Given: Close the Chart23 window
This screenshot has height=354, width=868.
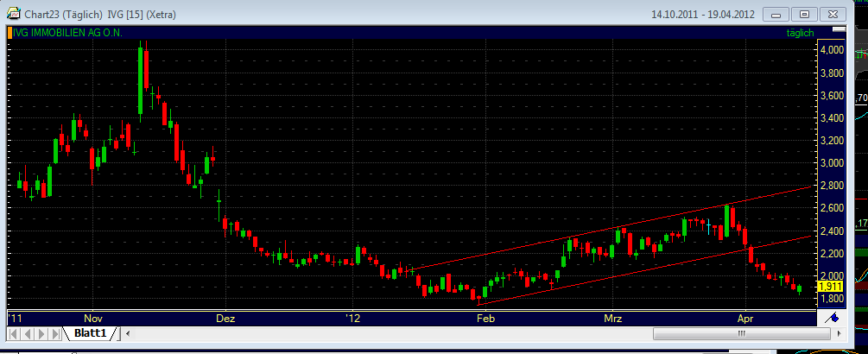Looking at the screenshot, I should [833, 14].
